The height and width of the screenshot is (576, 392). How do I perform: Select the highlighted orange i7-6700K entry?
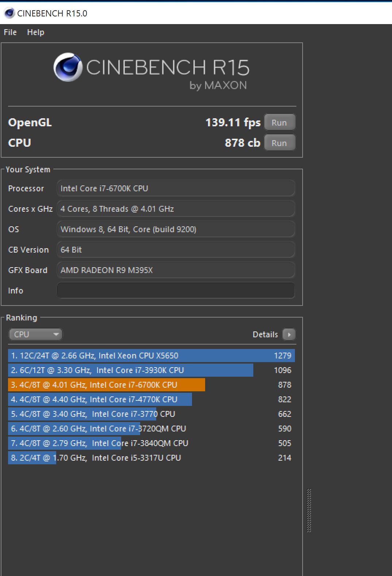click(x=151, y=385)
